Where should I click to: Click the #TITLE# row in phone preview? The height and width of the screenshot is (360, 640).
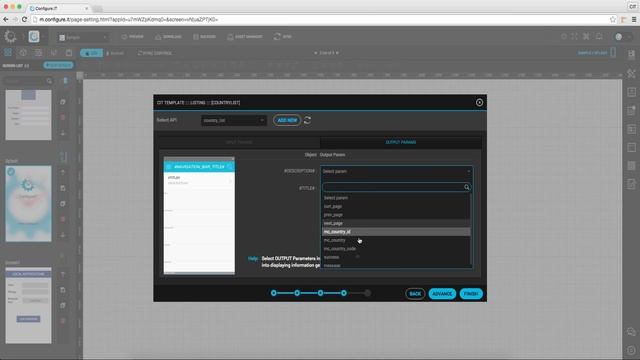(x=199, y=180)
